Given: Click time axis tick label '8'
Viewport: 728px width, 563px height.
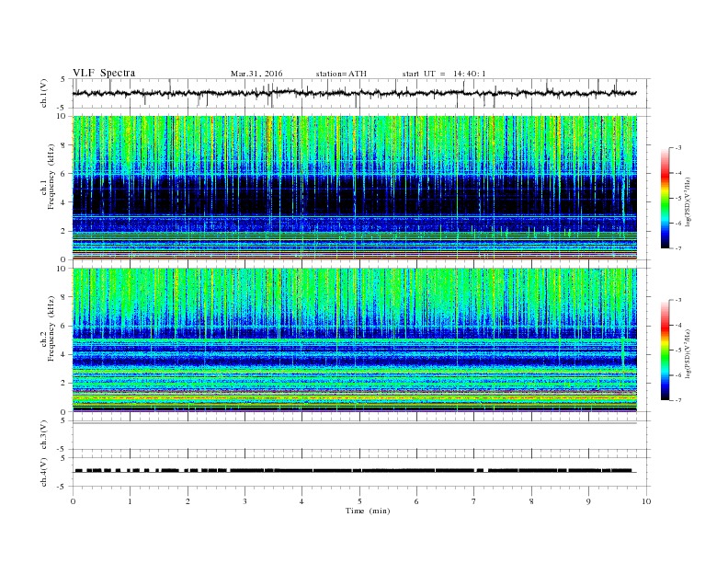Looking at the screenshot, I should click(531, 501).
